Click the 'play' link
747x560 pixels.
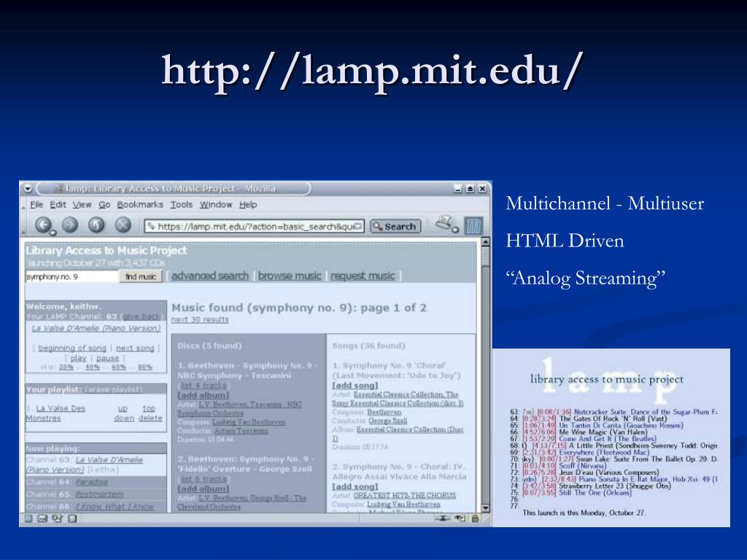point(79,358)
